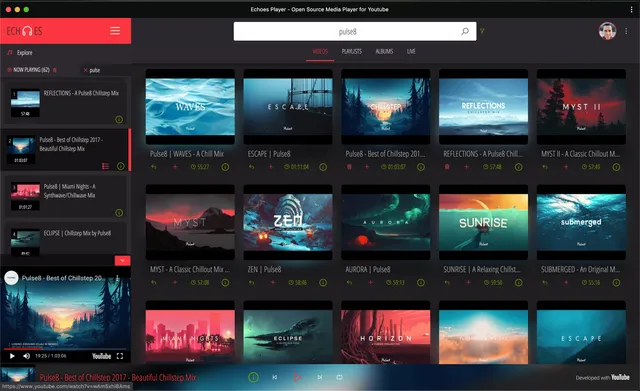Switch to the Playlists tab

pos(351,51)
